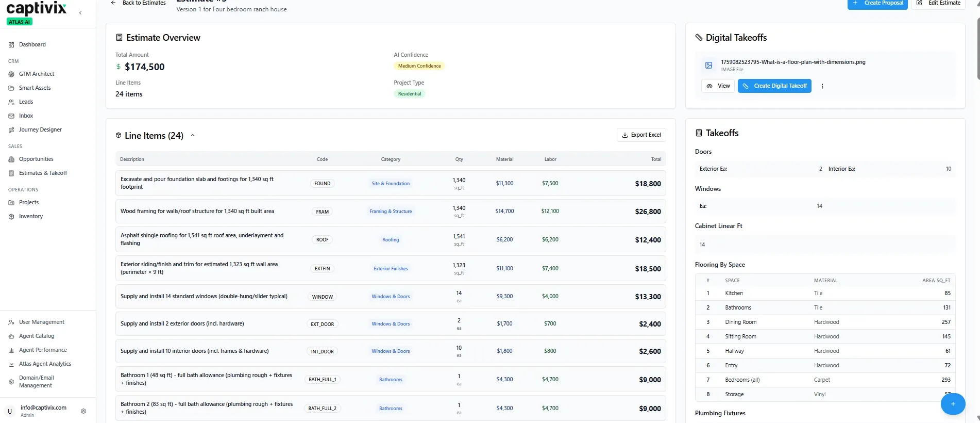This screenshot has height=423, width=980.
Task: Open the Inbox
Action: click(26, 116)
